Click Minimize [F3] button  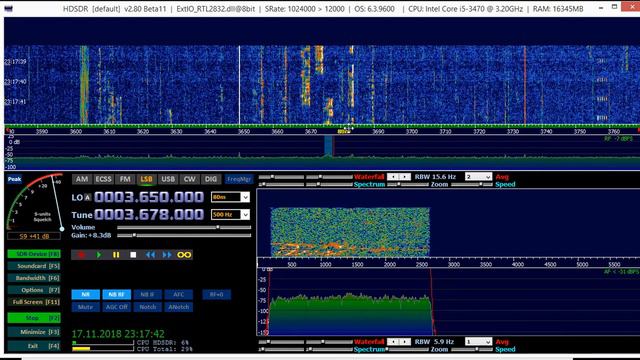(x=34, y=332)
